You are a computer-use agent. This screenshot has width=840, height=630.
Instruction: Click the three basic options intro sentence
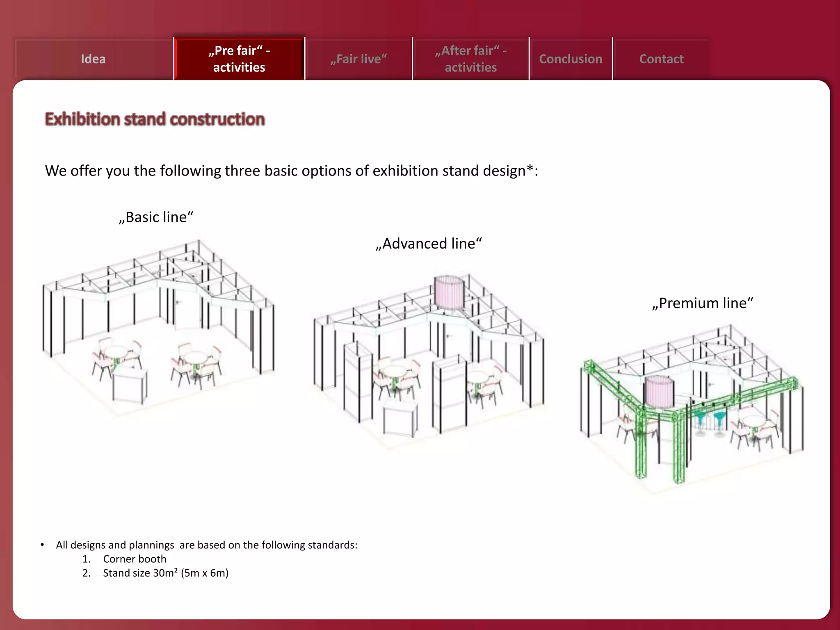(x=291, y=171)
